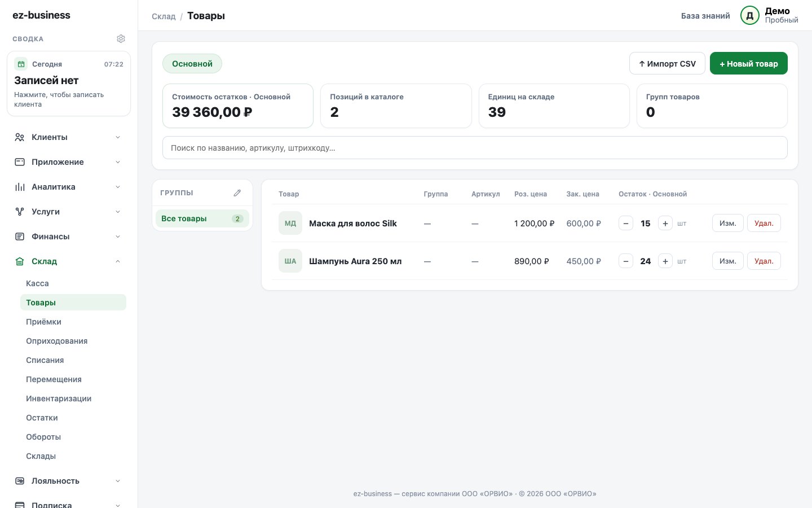Click the МД thumbnail for Маска для волос

click(290, 224)
